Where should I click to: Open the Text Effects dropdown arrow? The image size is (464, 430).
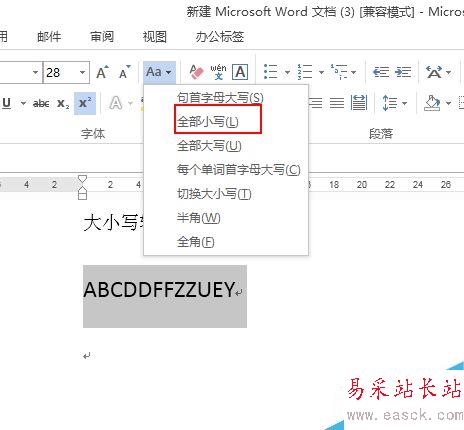pos(131,103)
